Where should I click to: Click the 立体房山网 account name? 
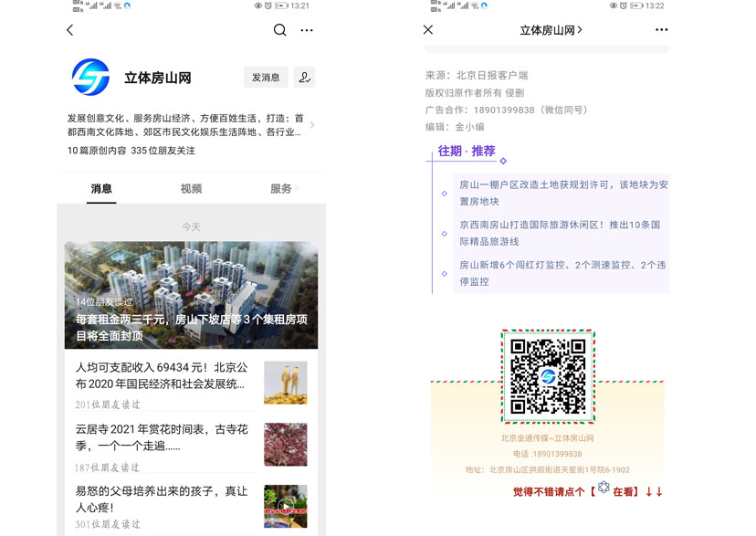[x=158, y=78]
